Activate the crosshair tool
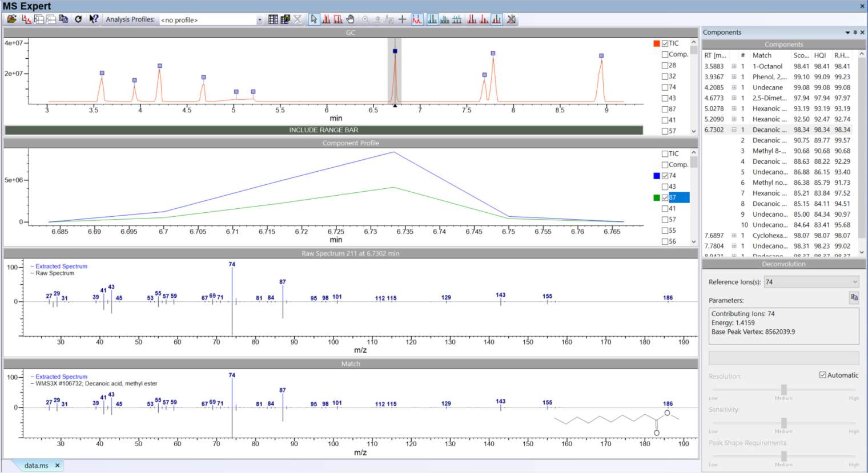Screen dimensions: 868x473 [x=402, y=19]
